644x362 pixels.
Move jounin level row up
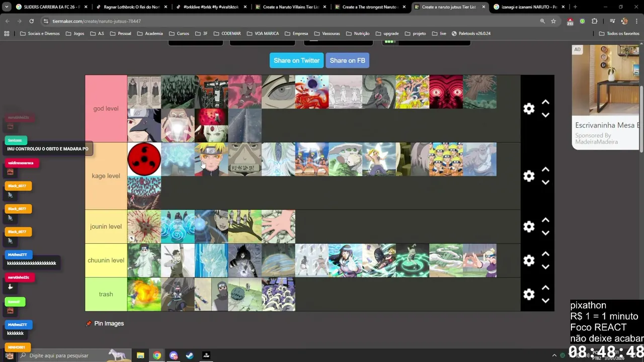545,220
